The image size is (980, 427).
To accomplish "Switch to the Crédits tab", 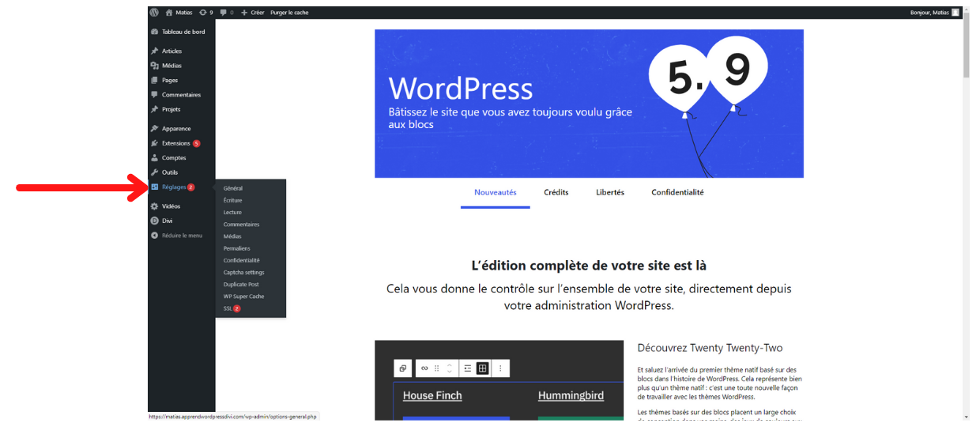I will [556, 192].
